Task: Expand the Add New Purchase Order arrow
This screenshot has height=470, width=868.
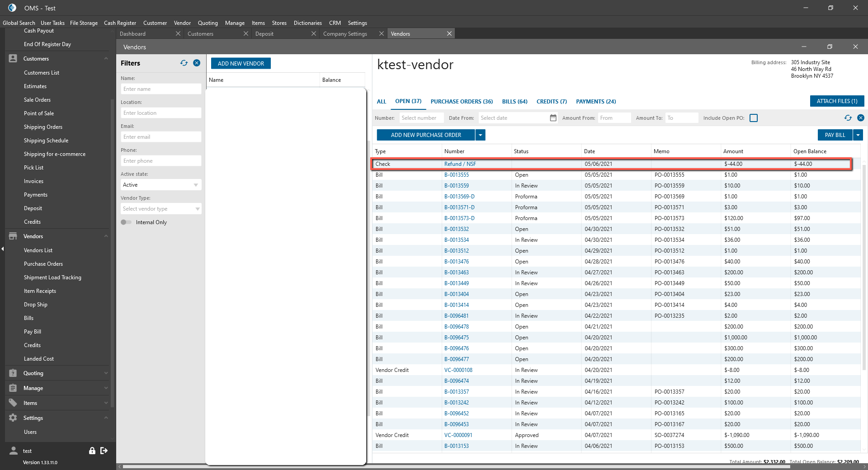Action: point(481,135)
